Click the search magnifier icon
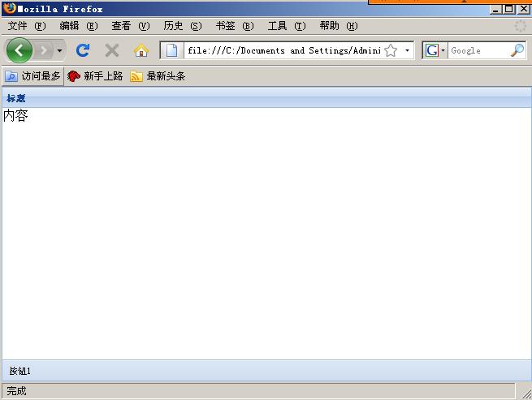The width and height of the screenshot is (532, 400). tap(517, 50)
